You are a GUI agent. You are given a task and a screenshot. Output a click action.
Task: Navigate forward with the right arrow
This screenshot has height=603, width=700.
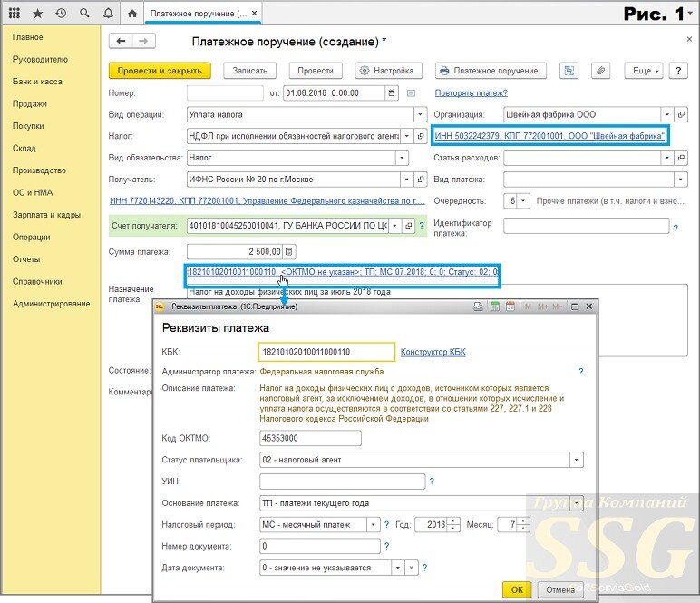(x=143, y=41)
